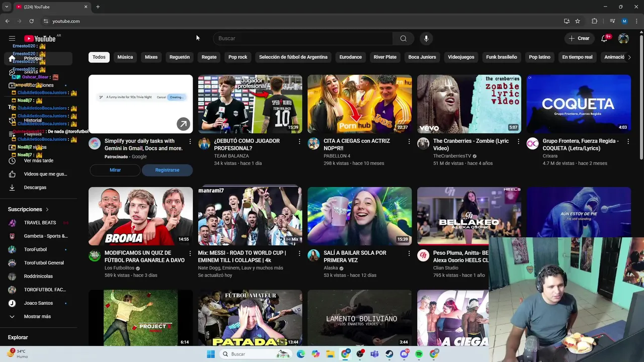This screenshot has height=362, width=644.
Task: Open Los Futbolitos channel avatar
Action: coord(95,256)
